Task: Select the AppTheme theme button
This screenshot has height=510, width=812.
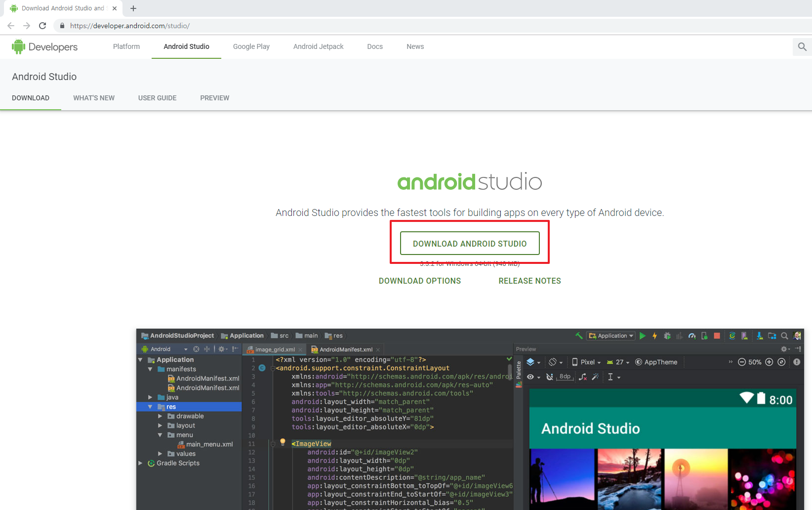Action: click(x=656, y=362)
